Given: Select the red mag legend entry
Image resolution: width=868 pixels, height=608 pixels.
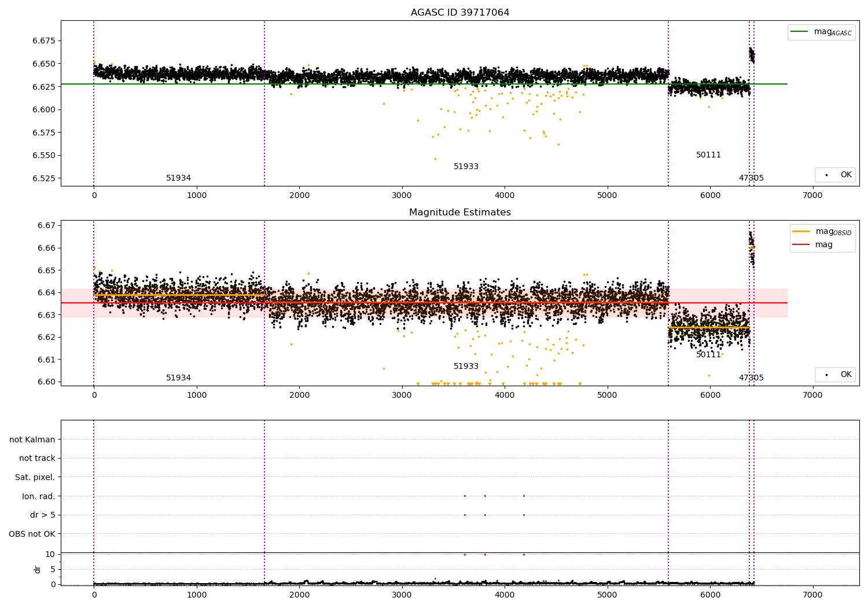Looking at the screenshot, I should [812, 245].
